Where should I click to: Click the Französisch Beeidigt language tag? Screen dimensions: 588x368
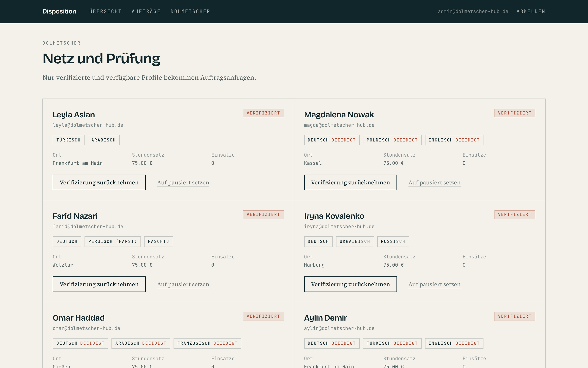pyautogui.click(x=207, y=343)
